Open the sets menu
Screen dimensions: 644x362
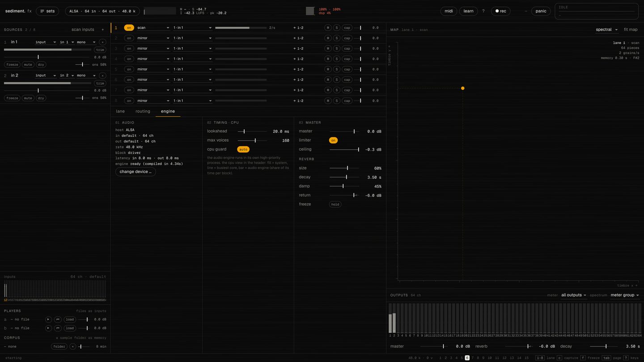click(47, 11)
